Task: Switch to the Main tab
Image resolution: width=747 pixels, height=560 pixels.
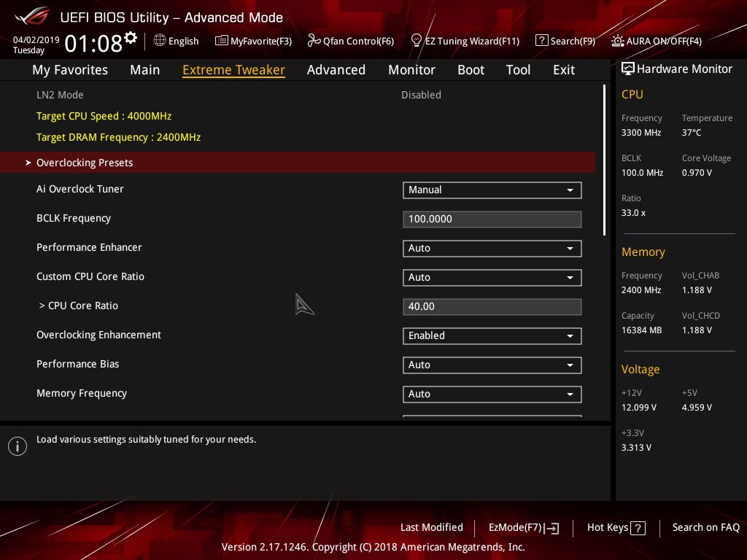Action: coord(145,69)
